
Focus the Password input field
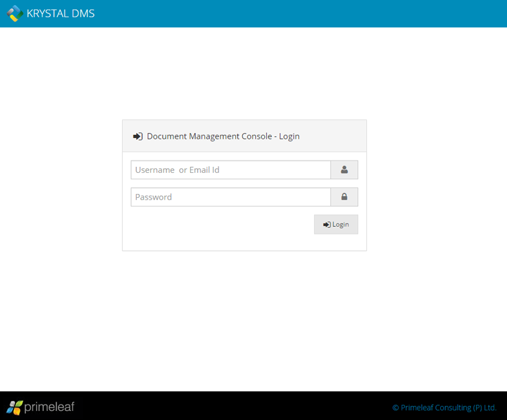tap(231, 197)
